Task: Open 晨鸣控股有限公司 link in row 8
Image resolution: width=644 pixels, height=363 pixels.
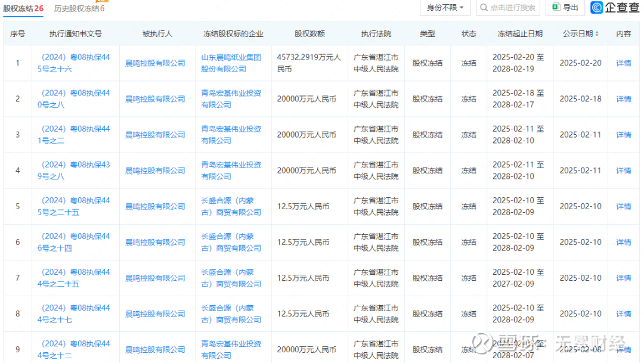Action: pyautogui.click(x=155, y=314)
